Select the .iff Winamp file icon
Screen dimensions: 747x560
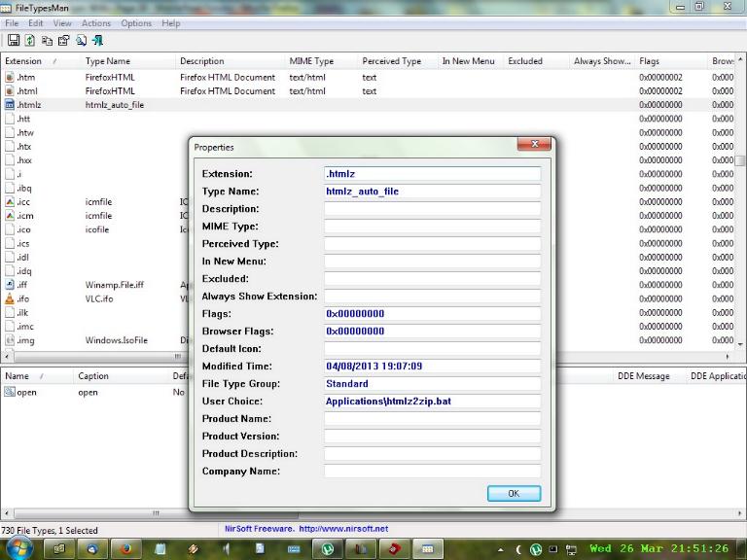click(x=10, y=285)
